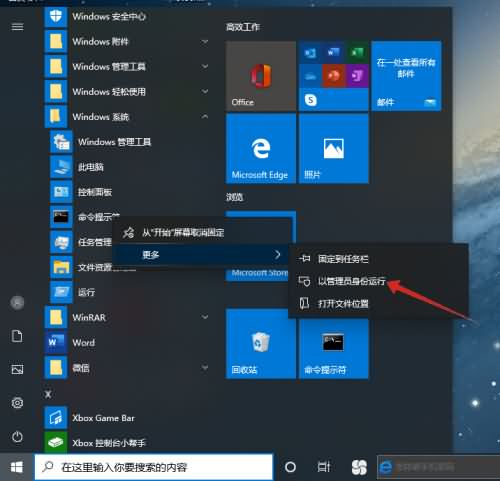Open Pictures icon in Start sidebar
500x481 pixels.
click(x=17, y=369)
